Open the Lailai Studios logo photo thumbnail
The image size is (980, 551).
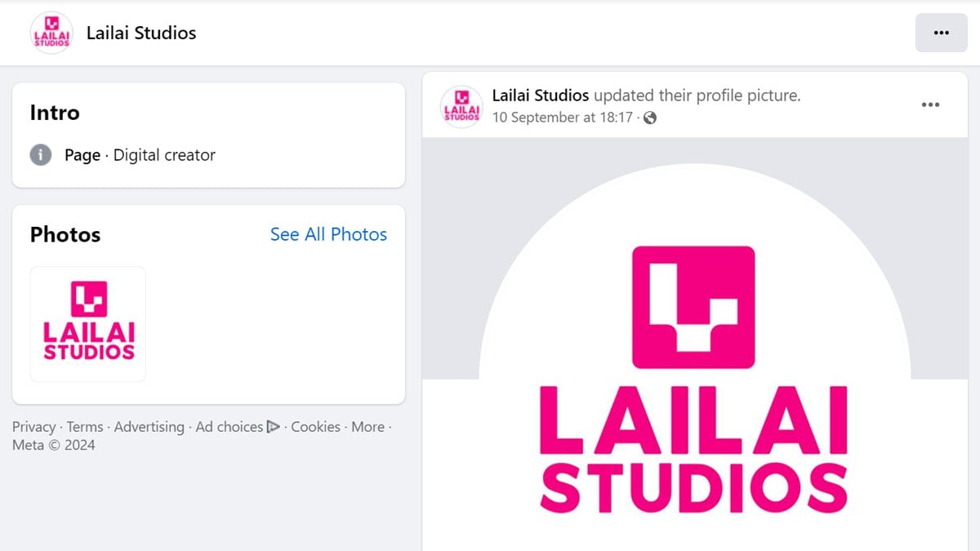point(87,323)
